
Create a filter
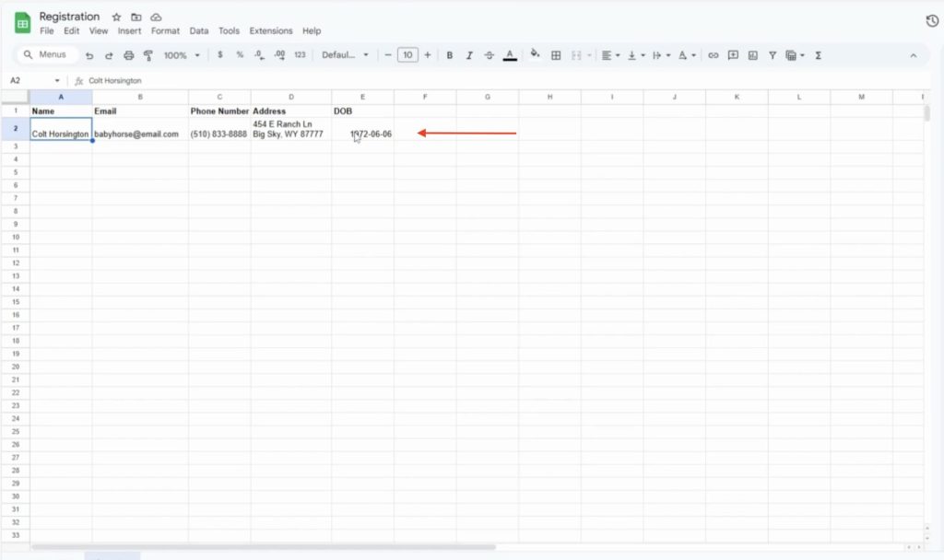(773, 55)
